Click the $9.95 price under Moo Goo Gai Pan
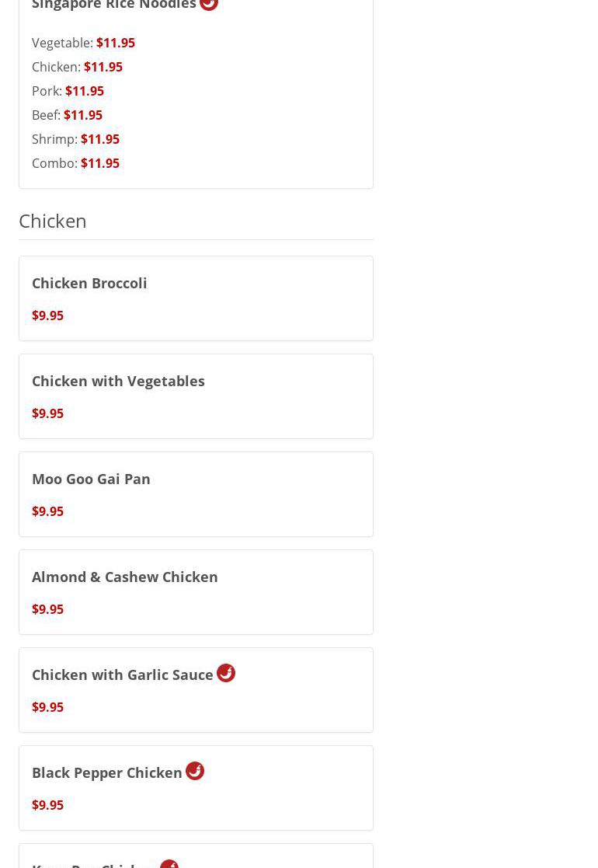The image size is (598, 868). [x=47, y=511]
